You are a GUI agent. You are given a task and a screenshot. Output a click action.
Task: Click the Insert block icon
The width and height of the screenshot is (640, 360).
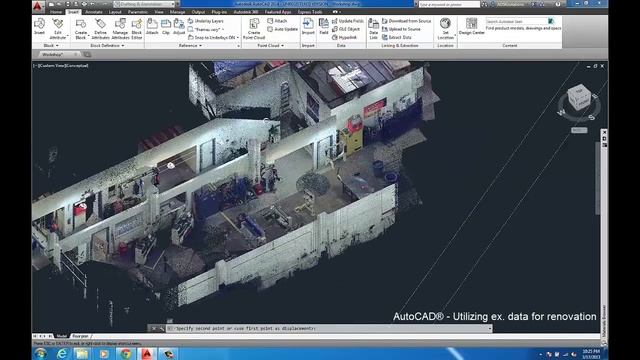[40, 27]
